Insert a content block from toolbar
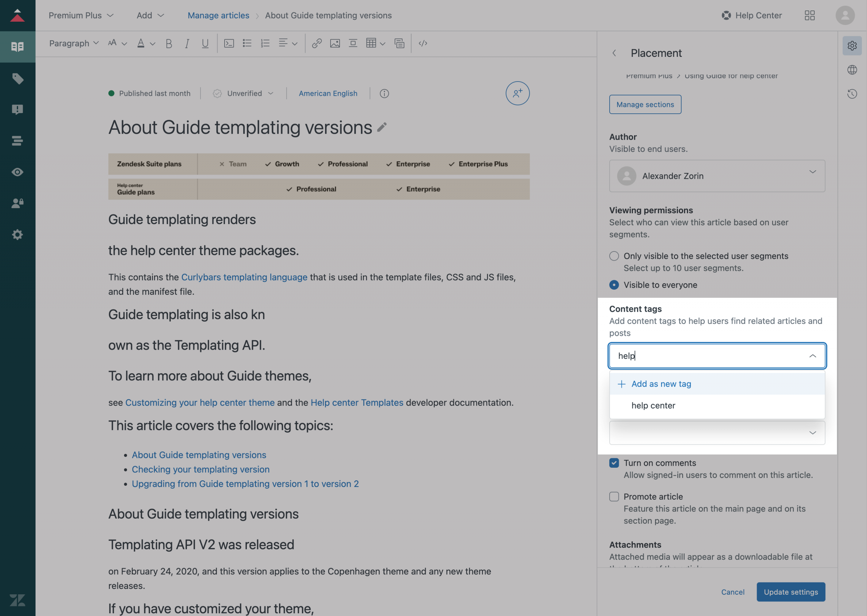867x616 pixels. pyautogui.click(x=399, y=43)
